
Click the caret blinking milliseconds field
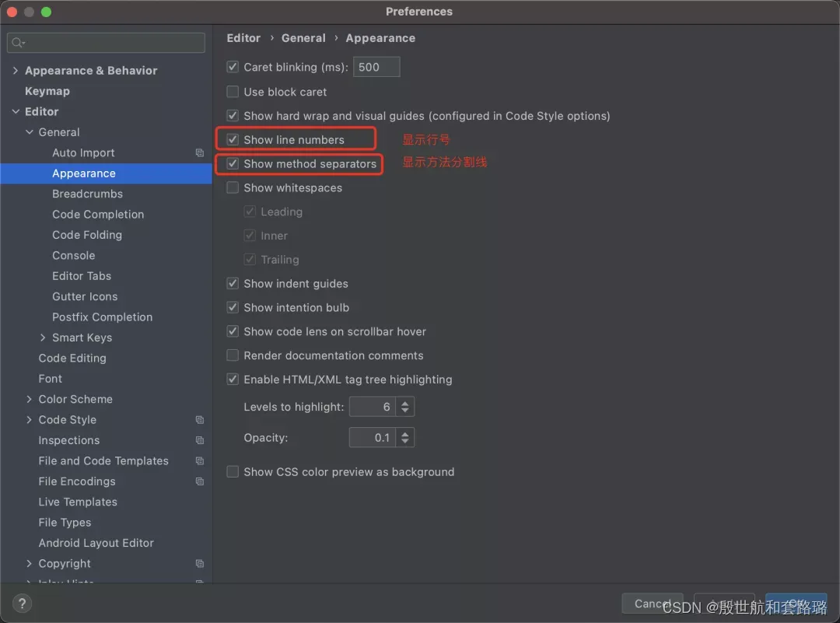coord(376,67)
